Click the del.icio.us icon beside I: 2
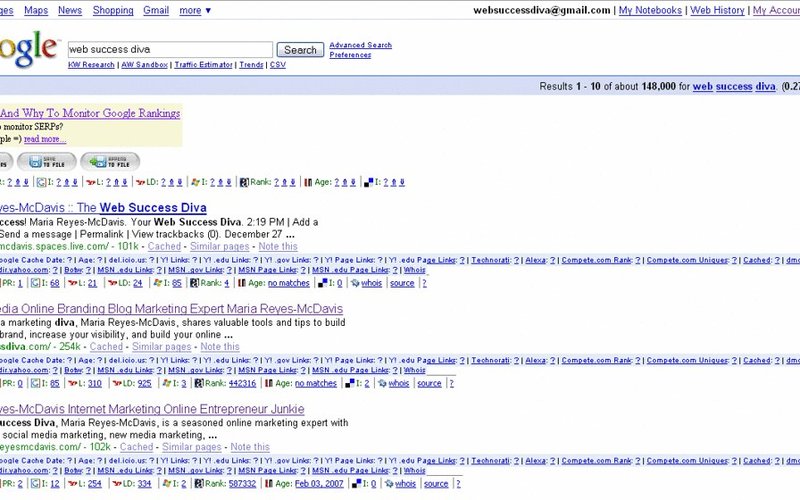Screen dimensions: 800x500 (x=350, y=383)
